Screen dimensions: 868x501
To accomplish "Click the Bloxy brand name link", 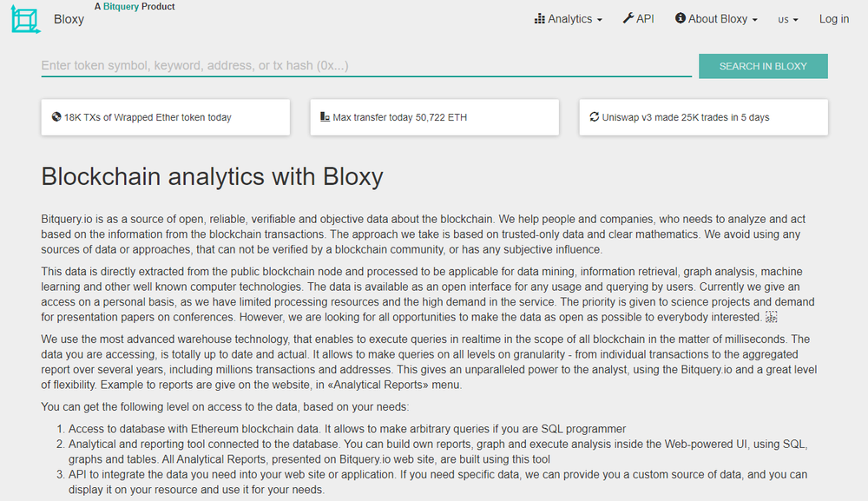I will coord(69,19).
